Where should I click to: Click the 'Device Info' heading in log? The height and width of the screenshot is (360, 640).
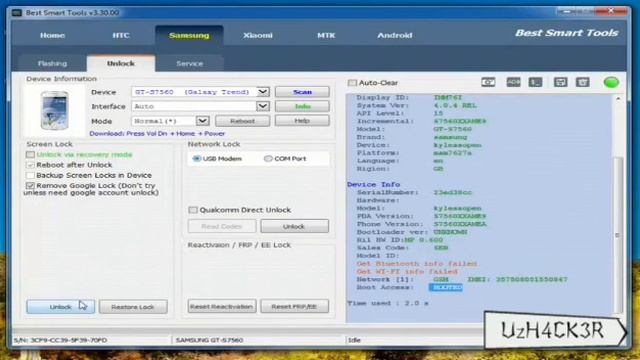pyautogui.click(x=373, y=184)
